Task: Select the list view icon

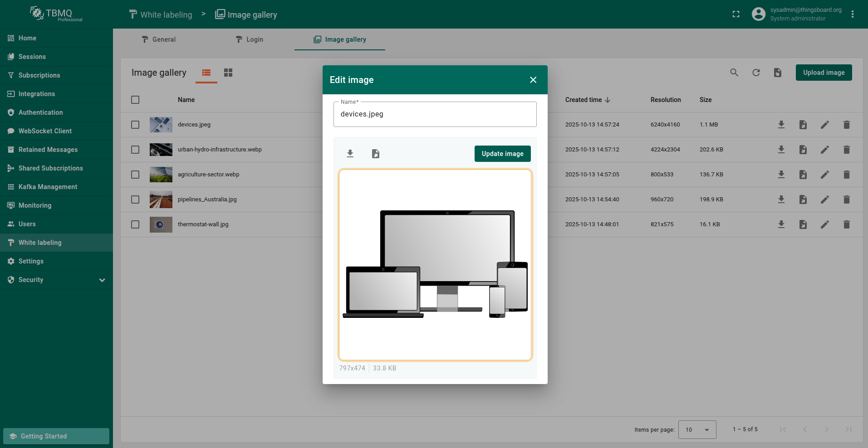Action: tap(206, 73)
